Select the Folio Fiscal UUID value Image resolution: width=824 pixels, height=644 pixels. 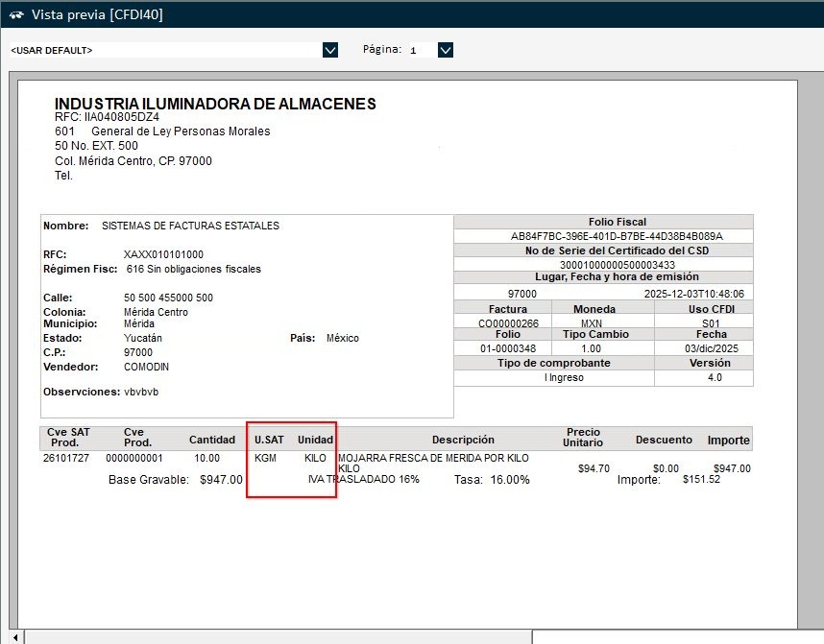tap(603, 236)
